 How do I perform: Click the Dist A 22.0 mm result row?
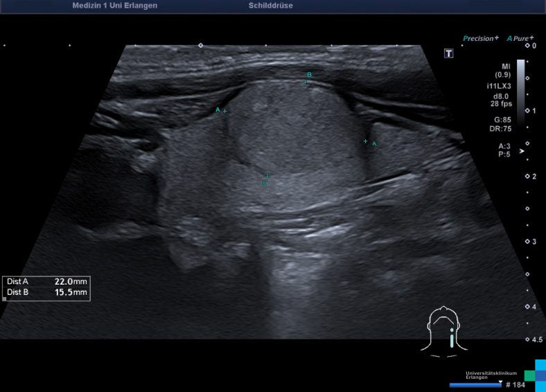click(x=46, y=281)
